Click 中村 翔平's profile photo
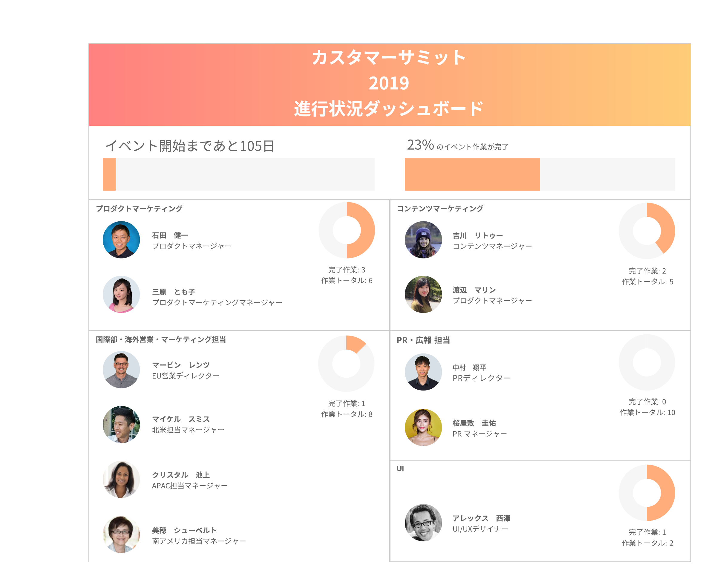Screen dimensions: 717x588 click(x=423, y=372)
